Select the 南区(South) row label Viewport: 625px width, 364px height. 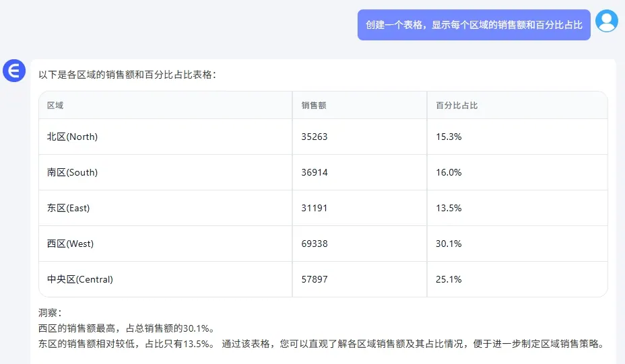(72, 172)
